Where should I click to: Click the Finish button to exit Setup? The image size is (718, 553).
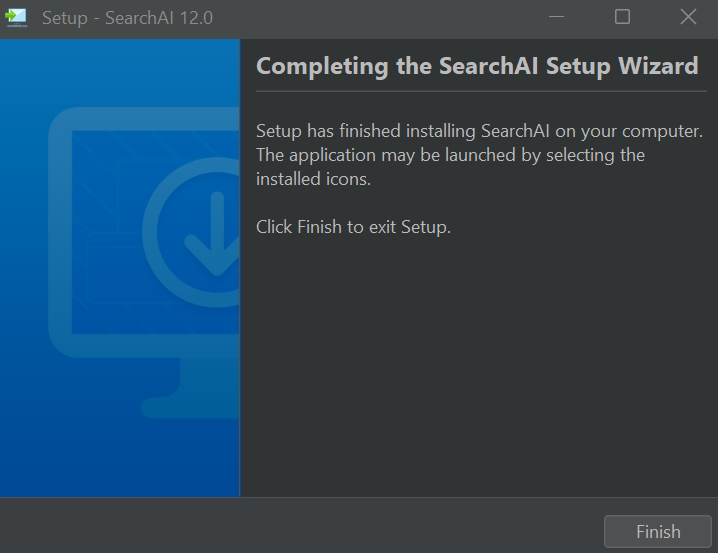pyautogui.click(x=658, y=531)
